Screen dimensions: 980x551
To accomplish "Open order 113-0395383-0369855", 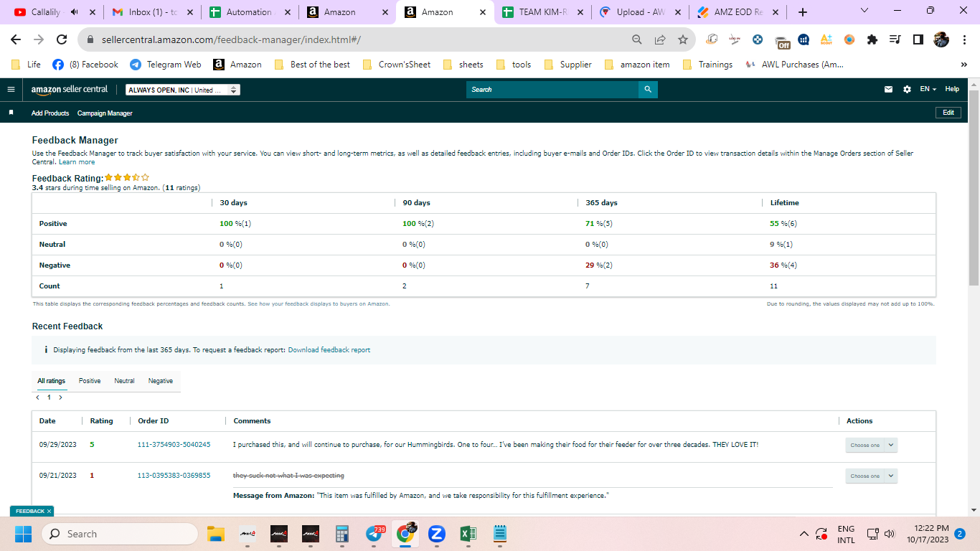I will pos(174,476).
